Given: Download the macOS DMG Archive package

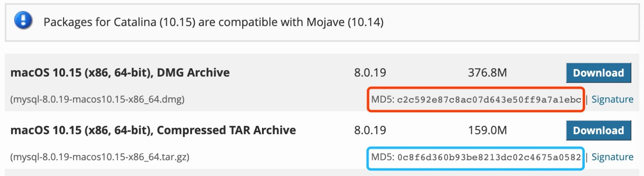Looking at the screenshot, I should (x=598, y=73).
